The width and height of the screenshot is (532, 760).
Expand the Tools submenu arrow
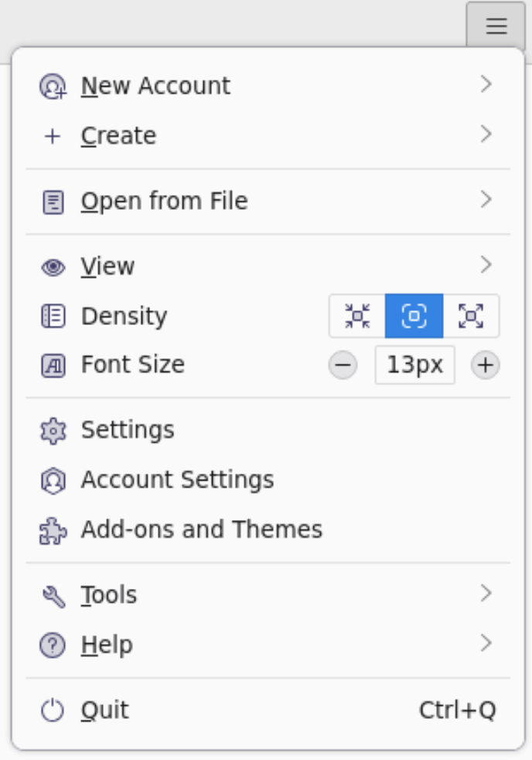[486, 594]
